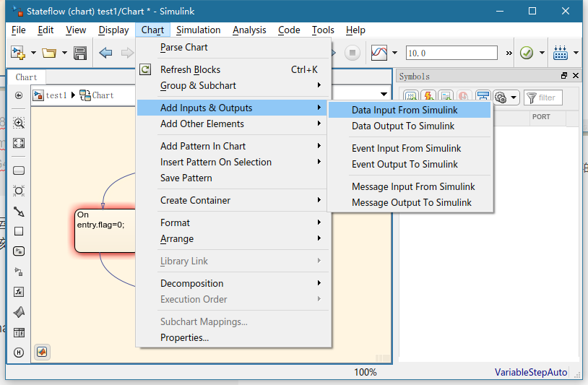The height and width of the screenshot is (385, 588).
Task: Click the Build Model toolbar icon
Action: 561,53
